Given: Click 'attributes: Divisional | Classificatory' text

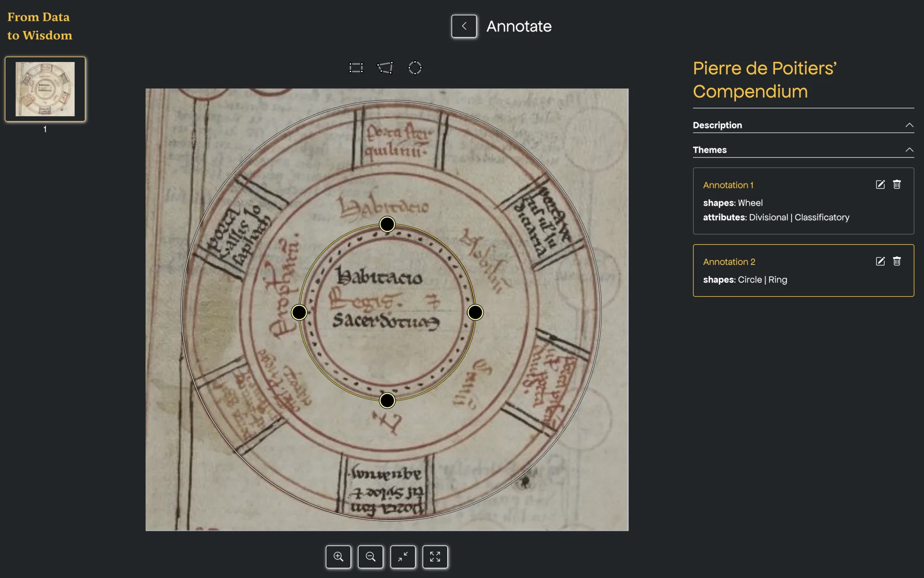Looking at the screenshot, I should click(776, 217).
